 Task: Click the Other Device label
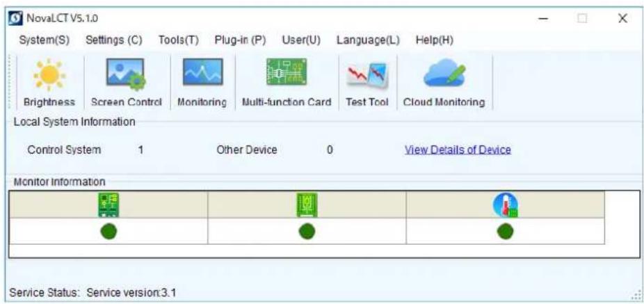pyautogui.click(x=247, y=150)
